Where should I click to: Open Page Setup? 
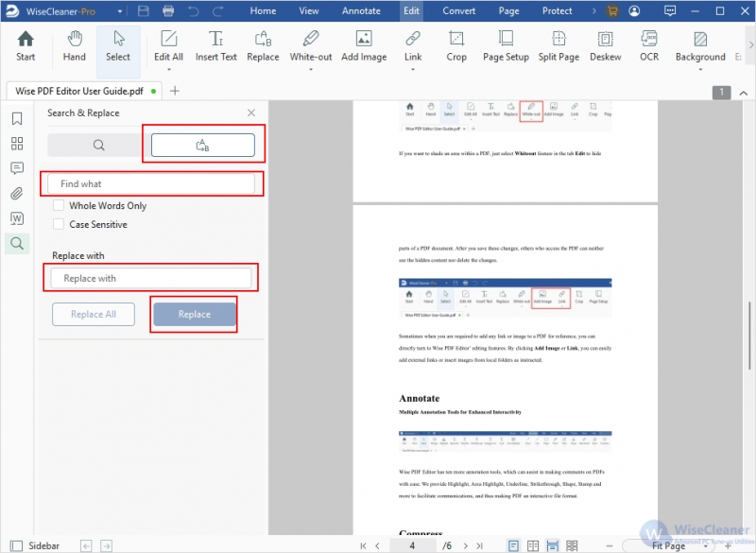pyautogui.click(x=506, y=46)
